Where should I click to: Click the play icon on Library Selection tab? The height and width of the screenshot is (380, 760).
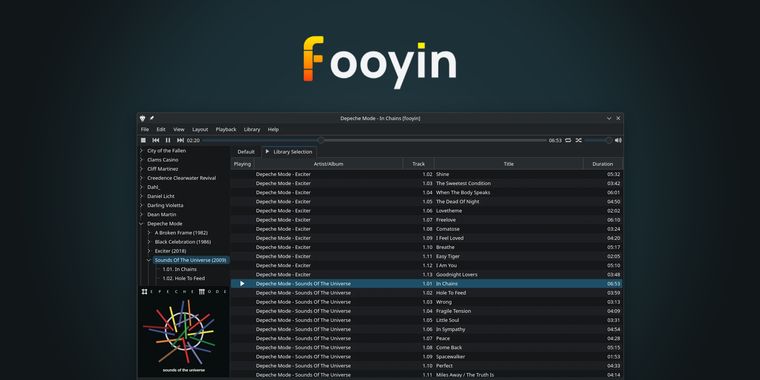click(x=267, y=151)
